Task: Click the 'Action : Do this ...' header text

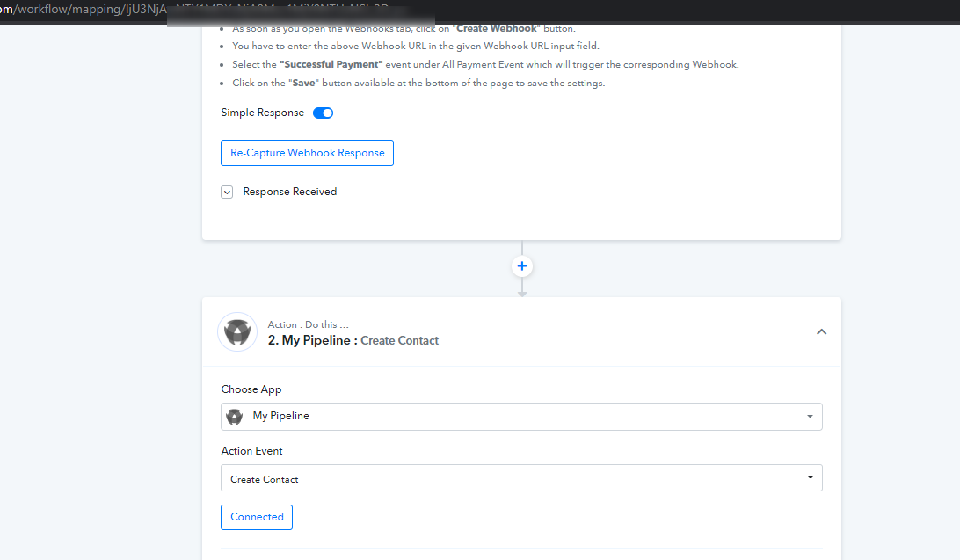Action: tap(308, 324)
